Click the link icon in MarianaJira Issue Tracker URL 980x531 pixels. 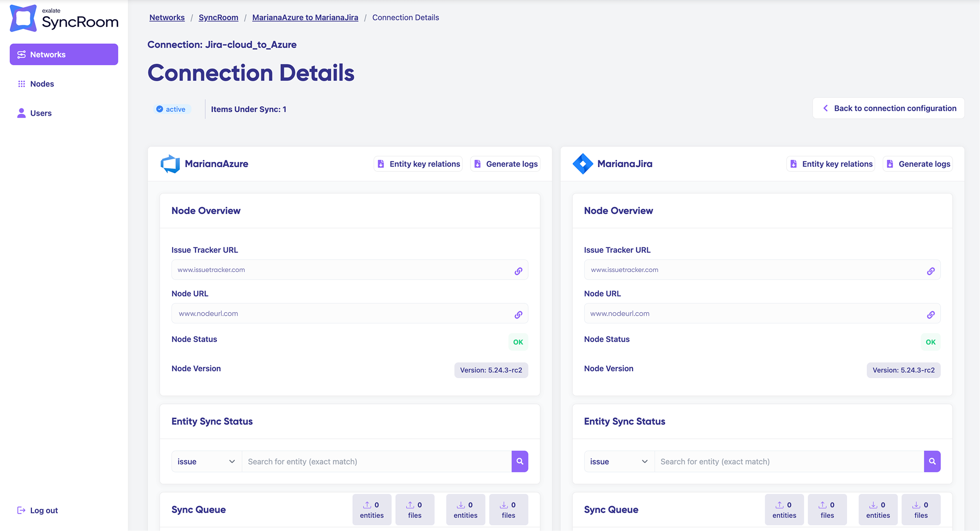931,271
